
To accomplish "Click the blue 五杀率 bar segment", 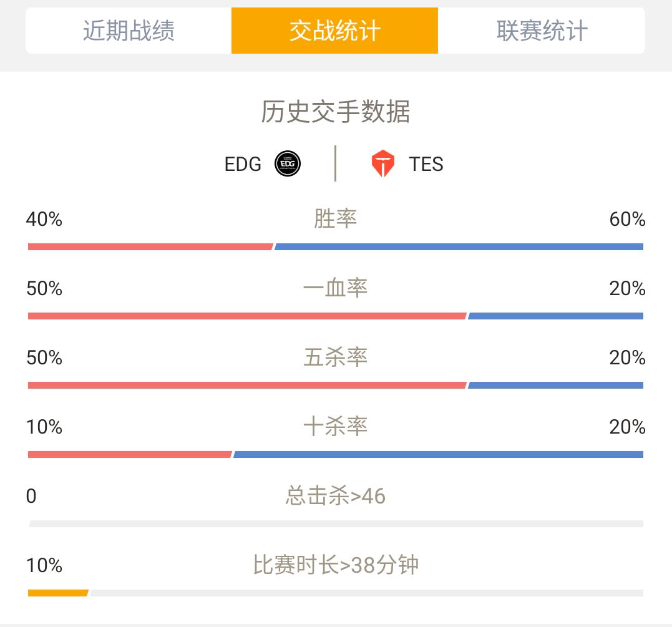I will point(556,386).
